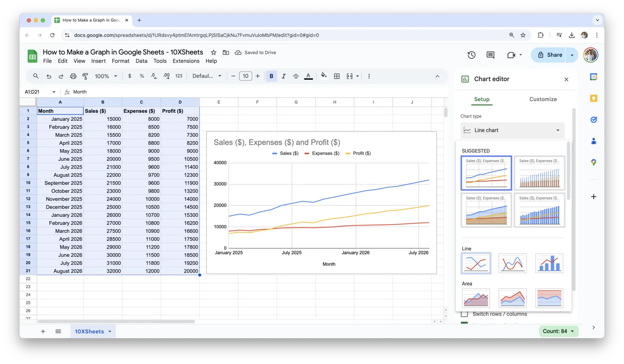Screen dimensions: 624x364
Task: Click the Share button
Action: coord(549,55)
